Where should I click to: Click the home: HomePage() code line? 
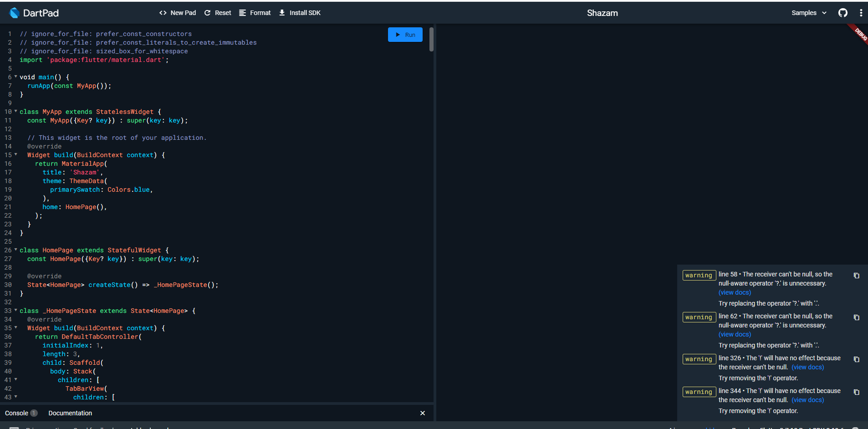pyautogui.click(x=75, y=207)
